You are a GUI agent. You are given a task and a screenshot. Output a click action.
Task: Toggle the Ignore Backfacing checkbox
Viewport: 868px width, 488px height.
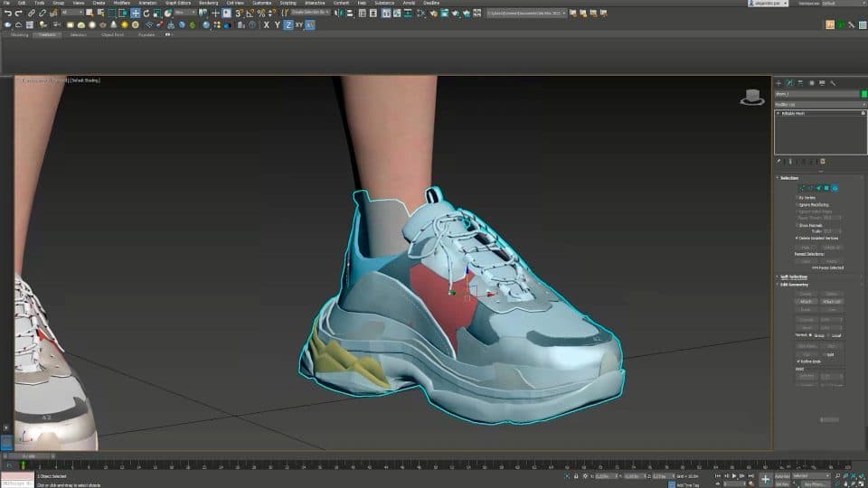797,205
